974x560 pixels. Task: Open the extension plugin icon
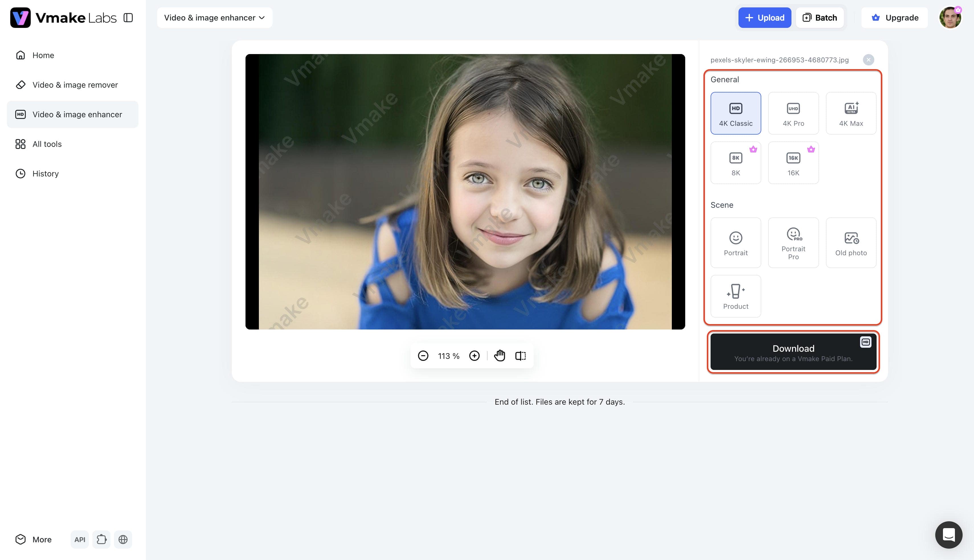tap(102, 540)
